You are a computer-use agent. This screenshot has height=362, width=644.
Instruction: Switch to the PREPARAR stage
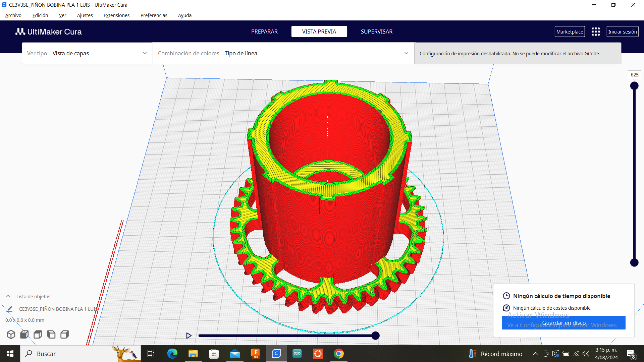tap(264, 32)
